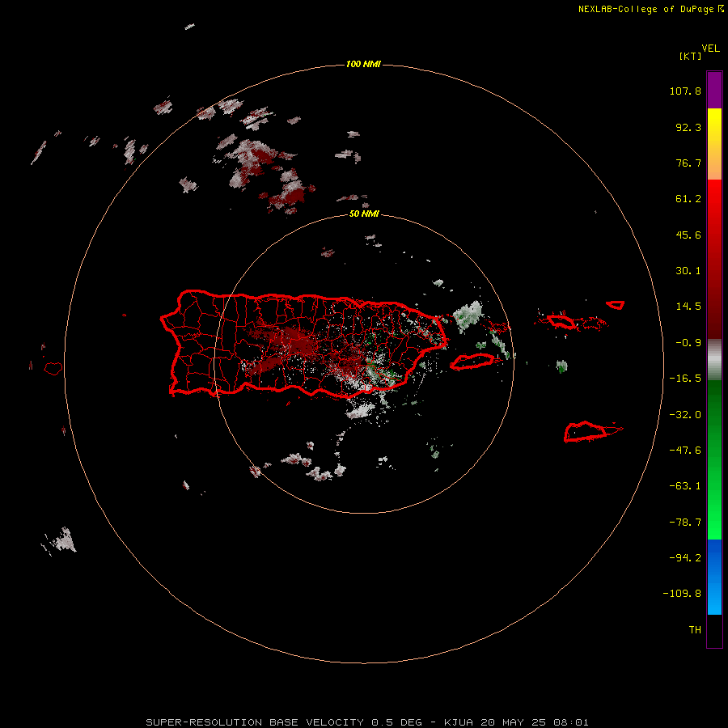Click the 61.2 legend value
Image resolution: width=728 pixels, height=728 pixels.
pyautogui.click(x=688, y=199)
